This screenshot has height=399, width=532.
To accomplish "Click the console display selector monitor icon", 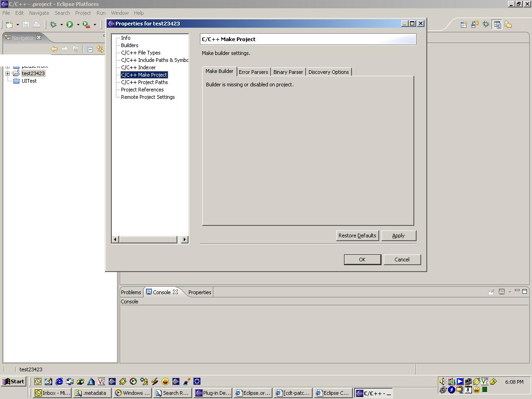I will pos(502,292).
